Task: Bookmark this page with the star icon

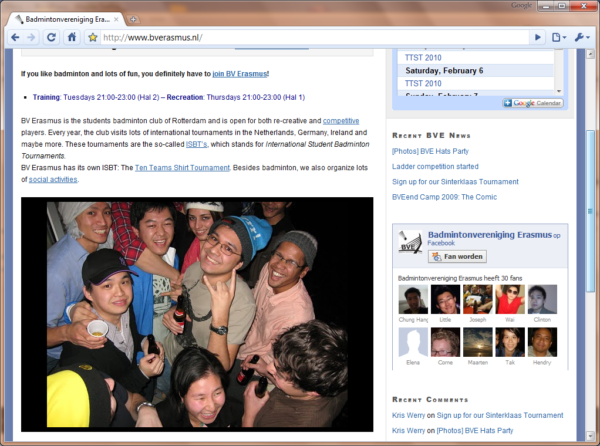Action: tap(93, 37)
